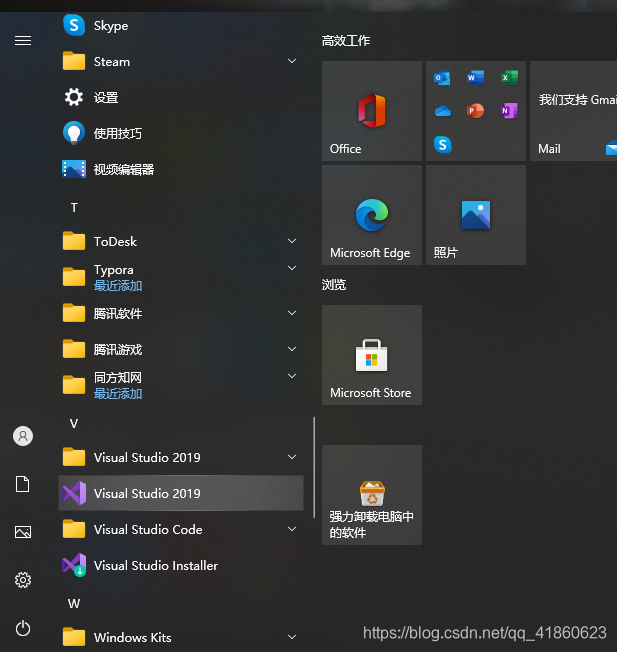The height and width of the screenshot is (652, 617).
Task: Open the Visual Studio Code folder
Action: pyautogui.click(x=181, y=529)
